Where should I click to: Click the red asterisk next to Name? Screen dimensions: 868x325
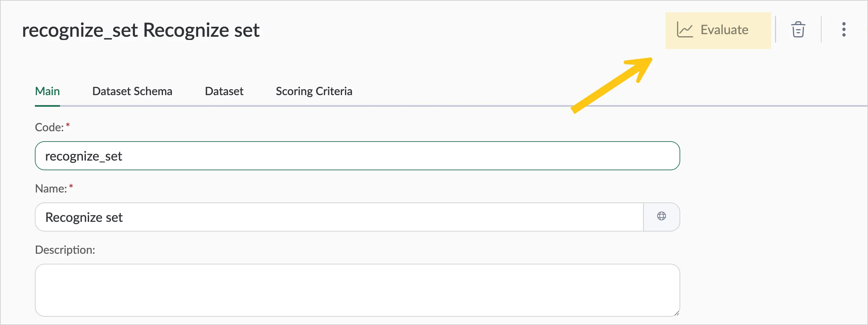pyautogui.click(x=71, y=187)
